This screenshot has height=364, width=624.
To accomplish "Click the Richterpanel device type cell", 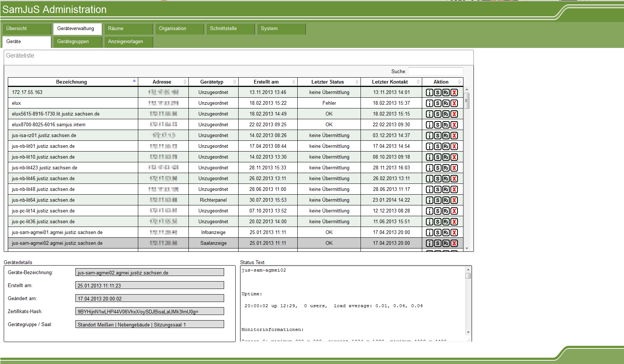I will pyautogui.click(x=213, y=200).
